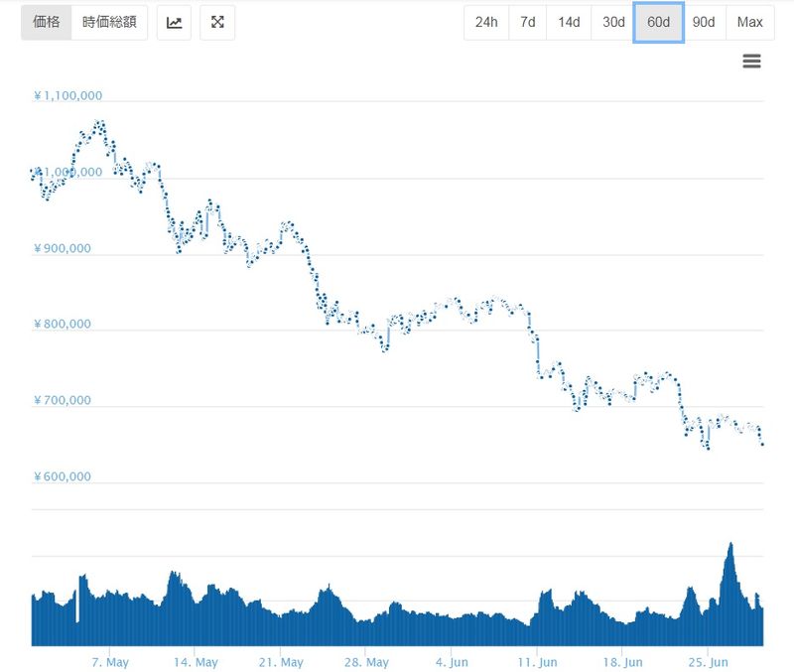
Task: Click the tallest volume bar spike
Action: coord(730,548)
